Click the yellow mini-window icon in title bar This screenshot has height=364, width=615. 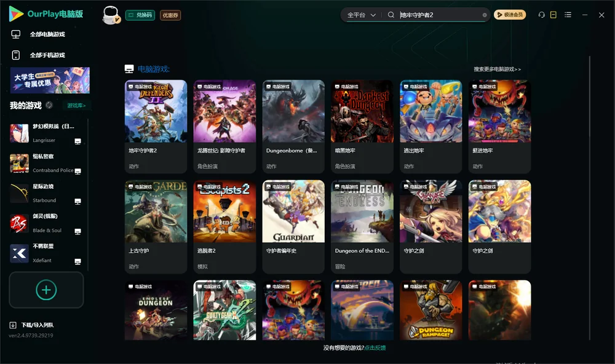click(x=553, y=15)
